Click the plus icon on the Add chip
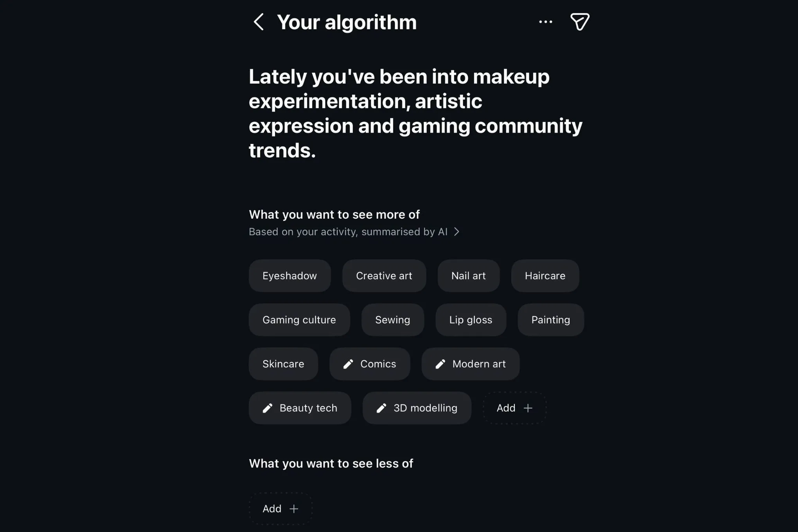Image resolution: width=798 pixels, height=532 pixels. 528,408
